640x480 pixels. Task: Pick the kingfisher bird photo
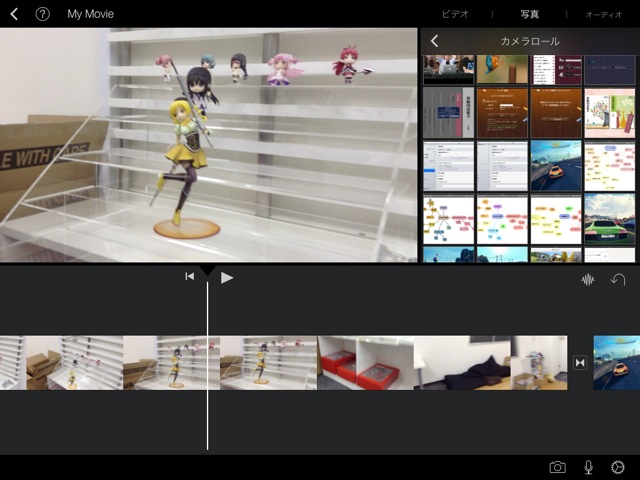tap(502, 70)
